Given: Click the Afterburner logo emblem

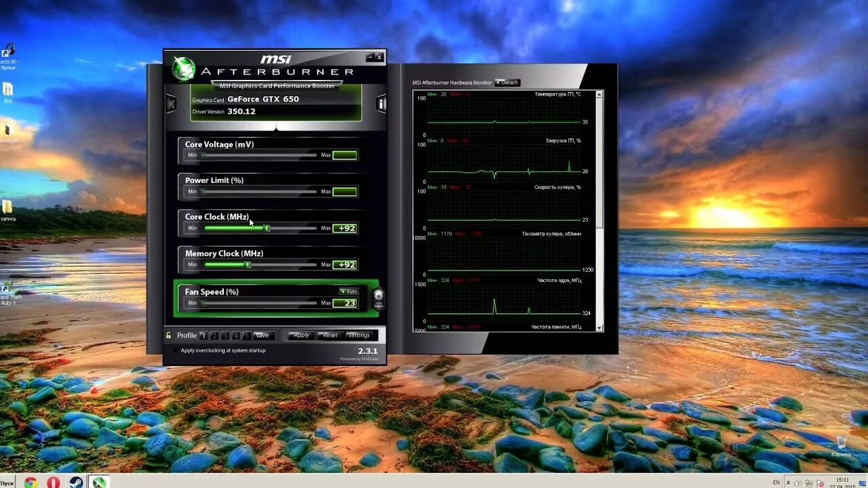Looking at the screenshot, I should (x=182, y=68).
